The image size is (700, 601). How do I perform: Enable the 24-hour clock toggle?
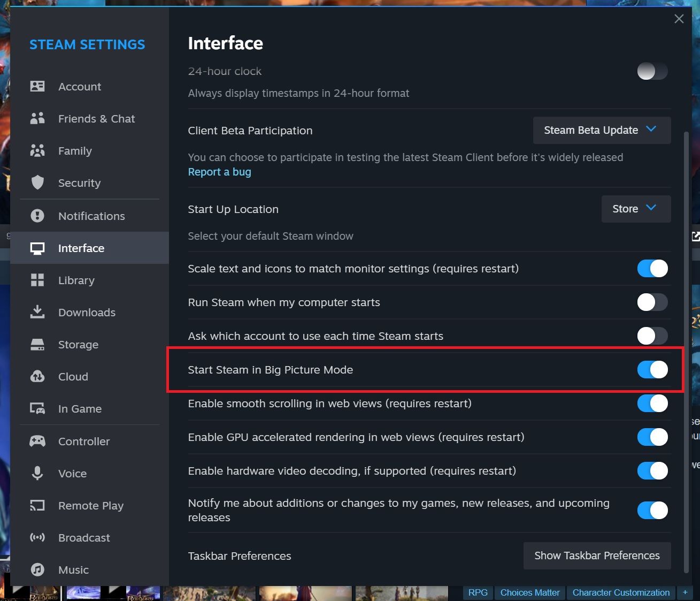(652, 71)
